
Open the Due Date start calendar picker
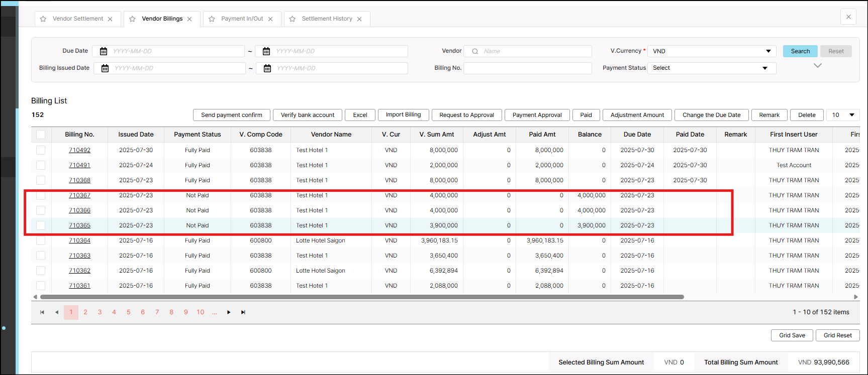pos(104,51)
